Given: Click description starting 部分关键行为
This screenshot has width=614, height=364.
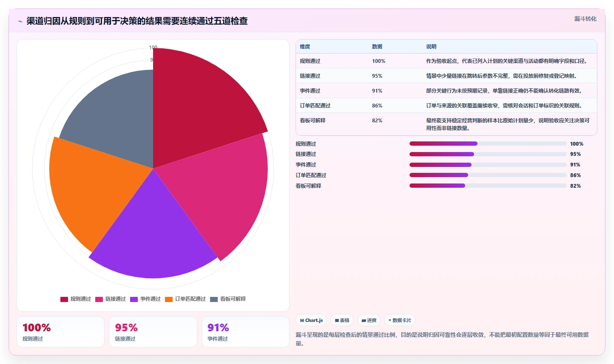Looking at the screenshot, I should [x=505, y=91].
